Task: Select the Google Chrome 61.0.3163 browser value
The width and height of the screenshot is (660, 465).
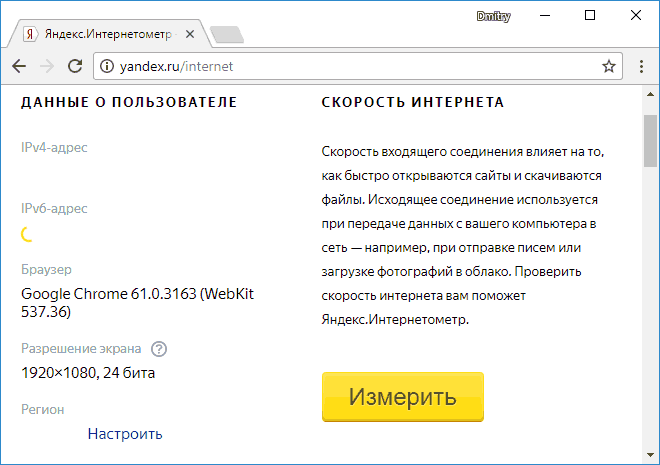Action: pyautogui.click(x=137, y=303)
